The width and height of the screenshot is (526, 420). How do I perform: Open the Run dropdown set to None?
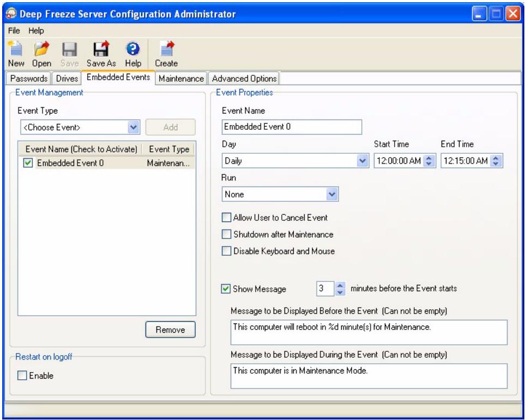(332, 194)
